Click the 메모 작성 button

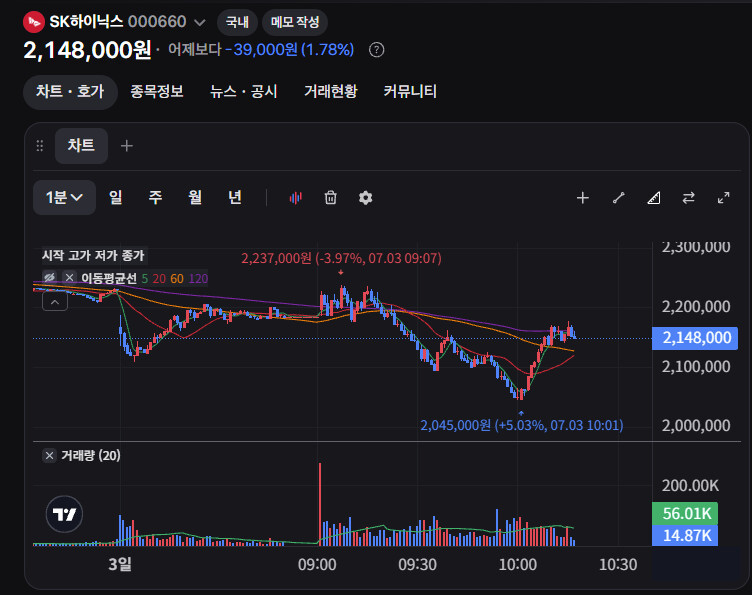point(295,22)
